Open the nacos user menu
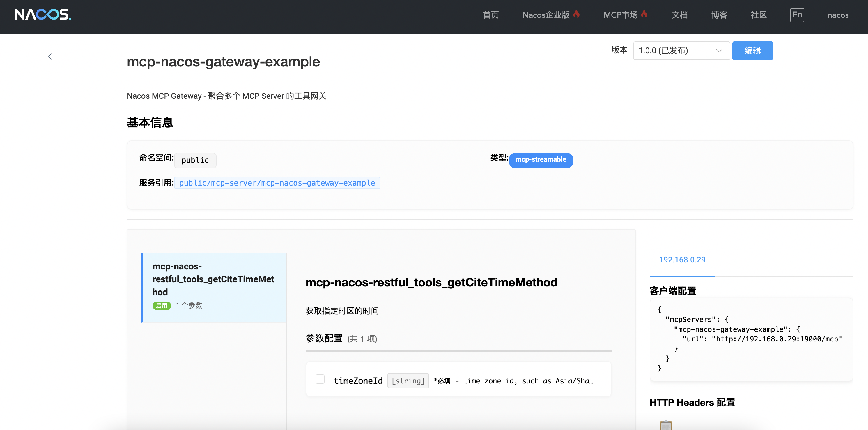The image size is (868, 430). tap(838, 15)
